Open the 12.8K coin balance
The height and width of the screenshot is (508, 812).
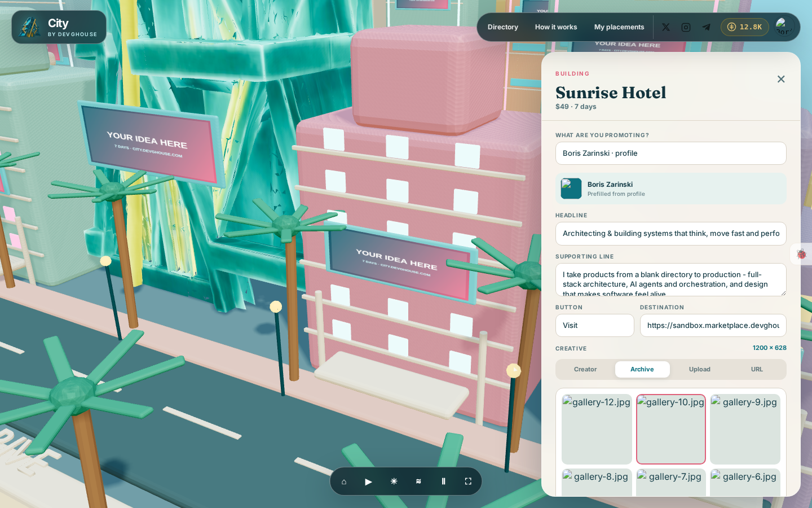[x=744, y=27]
